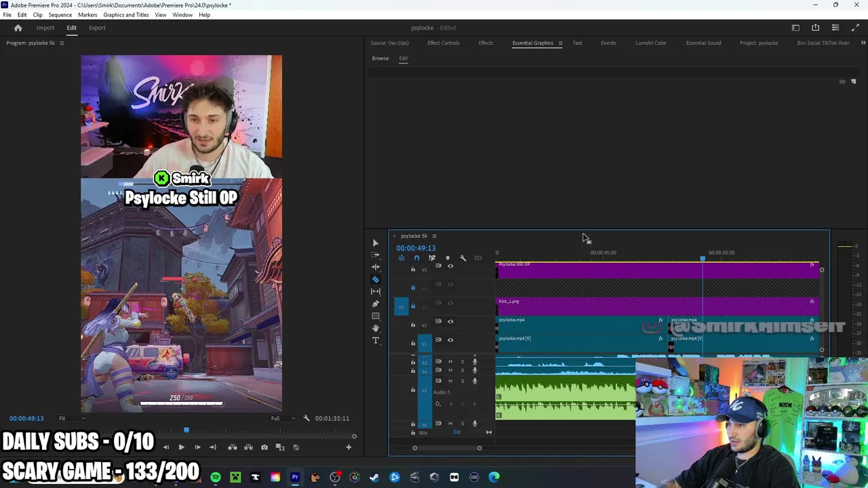The width and height of the screenshot is (868, 488).
Task: Toggle snapping magnet in the timeline
Action: pyautogui.click(x=416, y=258)
